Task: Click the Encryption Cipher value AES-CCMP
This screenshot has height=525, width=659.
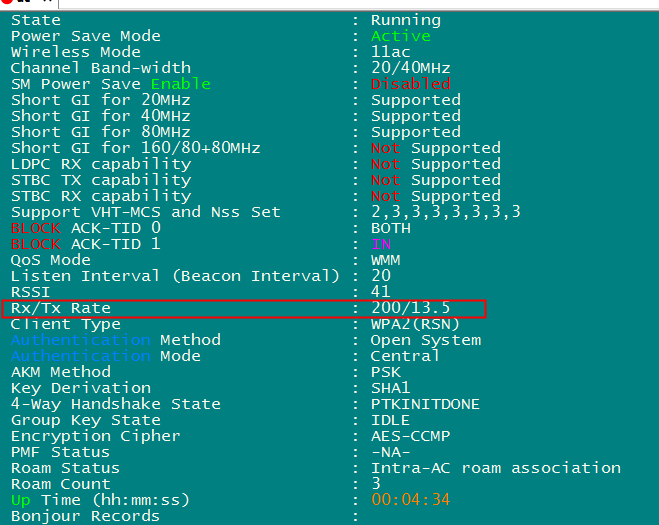Action: (410, 436)
